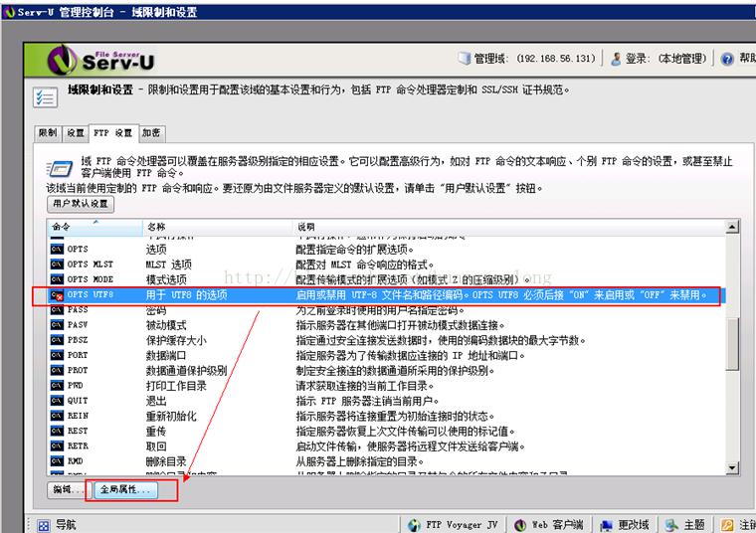Screen dimensions: 756x533
Task: Click the 登录 user icon
Action: 616,59
